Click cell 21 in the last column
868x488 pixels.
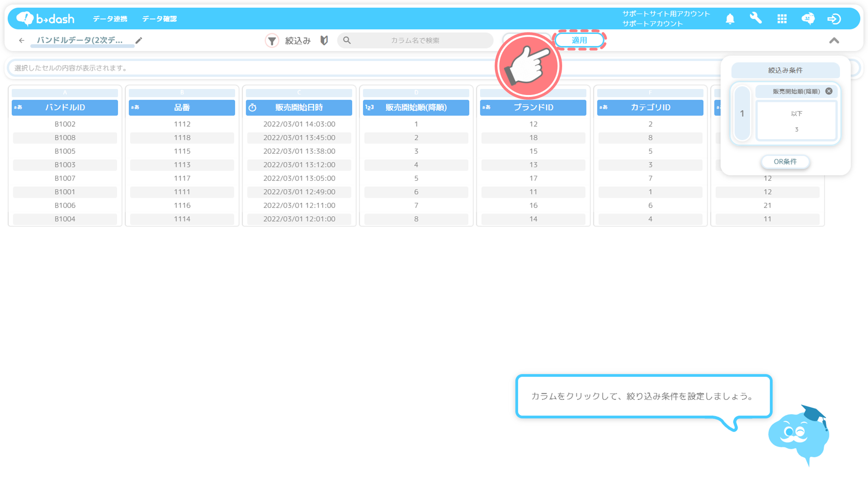767,205
